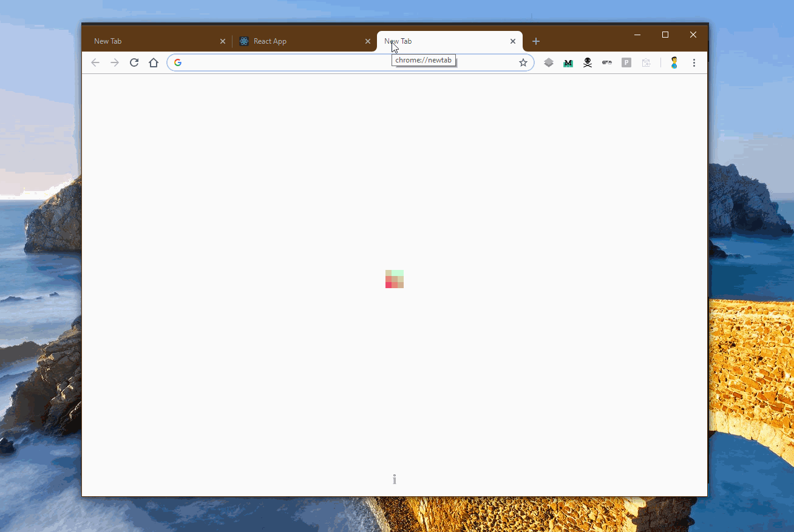Reload the current page

(x=134, y=62)
